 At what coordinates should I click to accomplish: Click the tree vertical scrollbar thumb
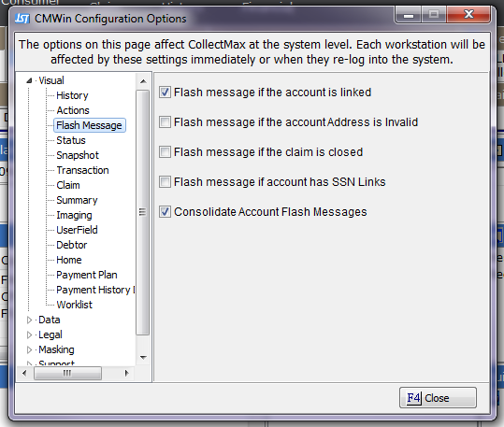[143, 213]
